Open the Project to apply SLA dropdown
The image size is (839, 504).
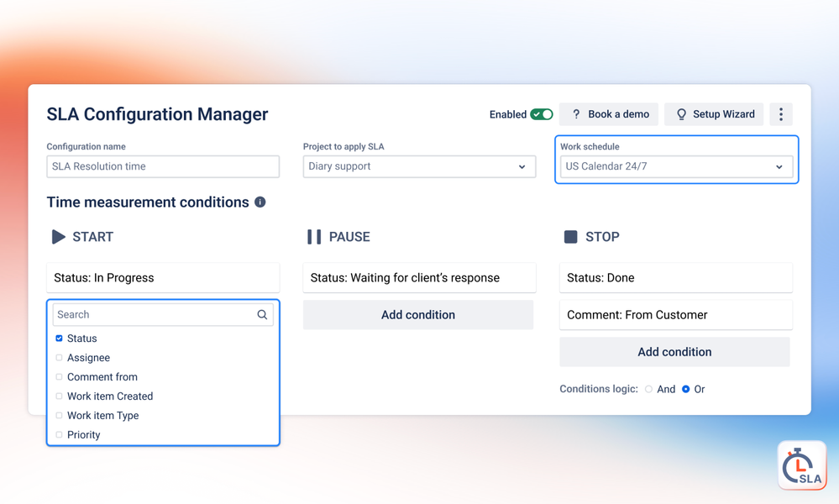coord(420,166)
